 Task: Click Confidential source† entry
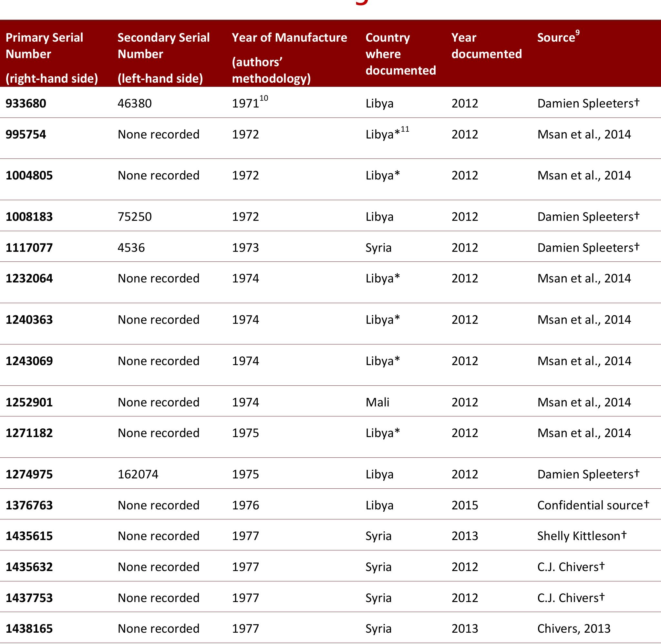click(593, 505)
